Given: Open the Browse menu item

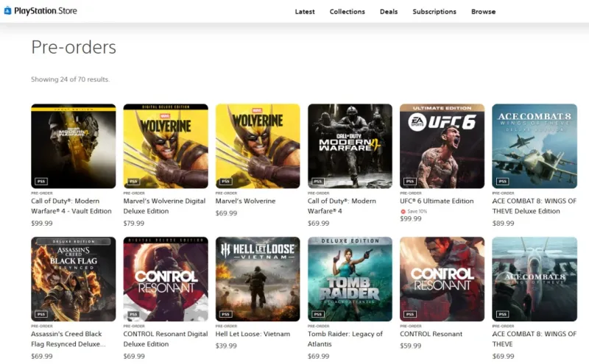Looking at the screenshot, I should pos(483,12).
